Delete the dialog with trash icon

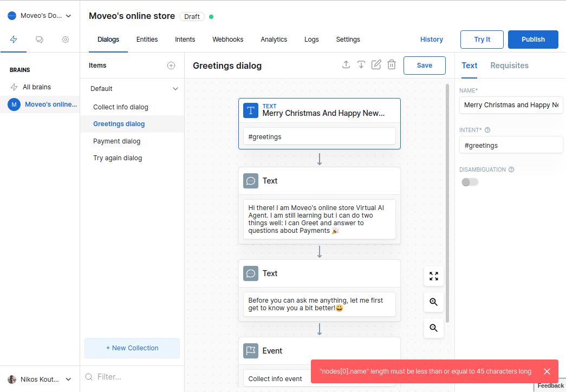(392, 64)
